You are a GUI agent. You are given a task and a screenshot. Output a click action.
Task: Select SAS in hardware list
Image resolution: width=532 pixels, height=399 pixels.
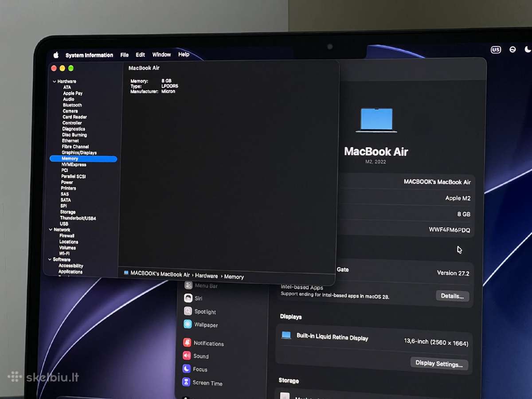pyautogui.click(x=65, y=194)
